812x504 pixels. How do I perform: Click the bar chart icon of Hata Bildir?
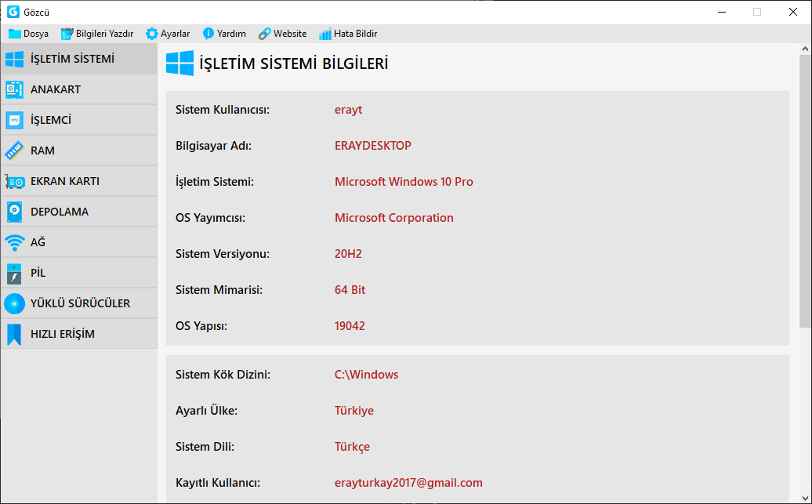(x=324, y=34)
